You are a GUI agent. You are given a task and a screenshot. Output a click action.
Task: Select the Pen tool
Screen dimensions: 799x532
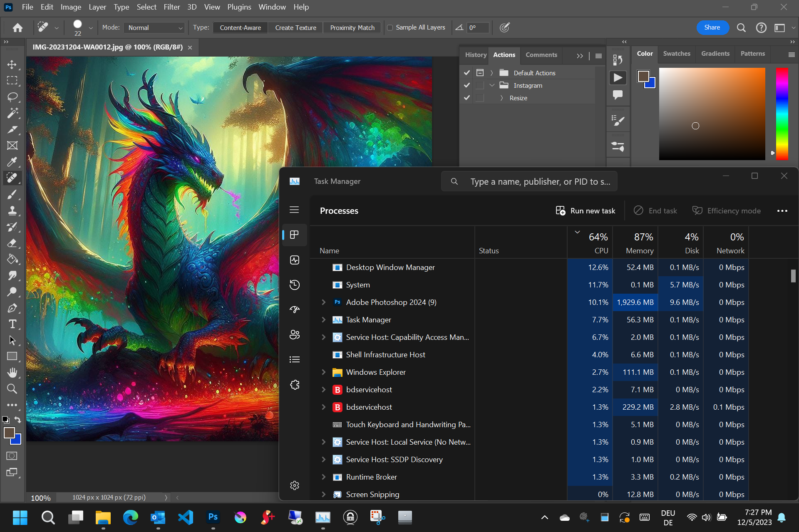coord(12,308)
